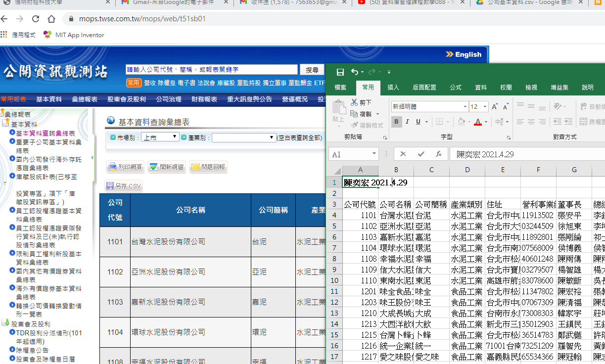Click the 開新視窗 new window button
The width and height of the screenshot is (605, 364).
(x=167, y=167)
